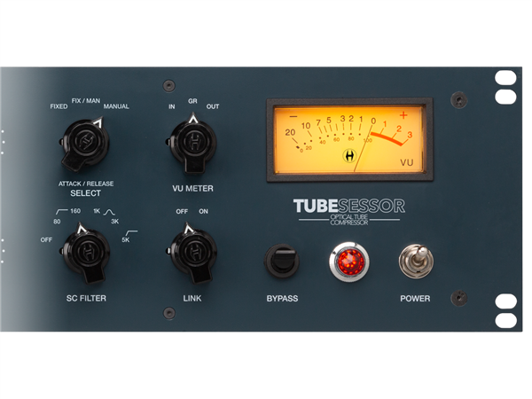Pick the SC Filter OFF label

click(x=46, y=240)
